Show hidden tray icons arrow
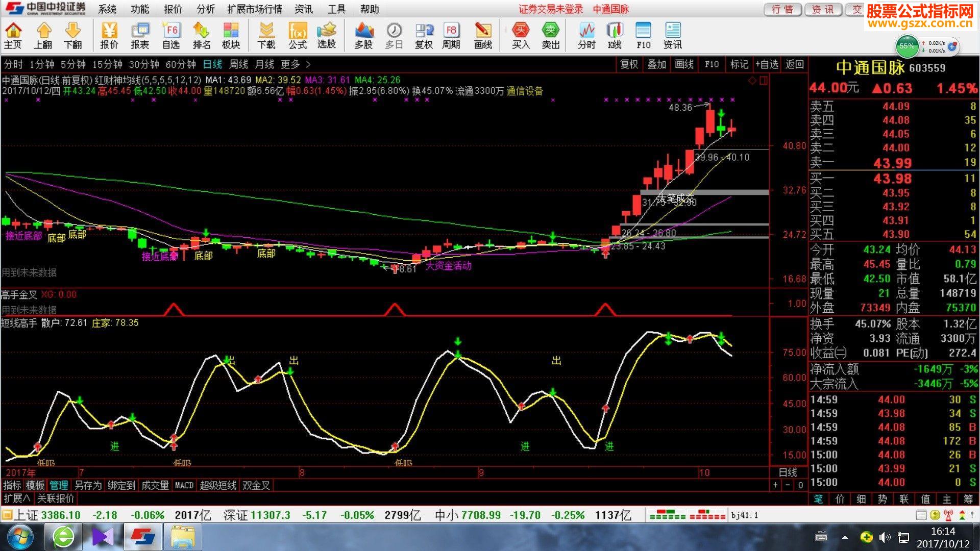Viewport: 980px width, 551px height. [x=845, y=537]
